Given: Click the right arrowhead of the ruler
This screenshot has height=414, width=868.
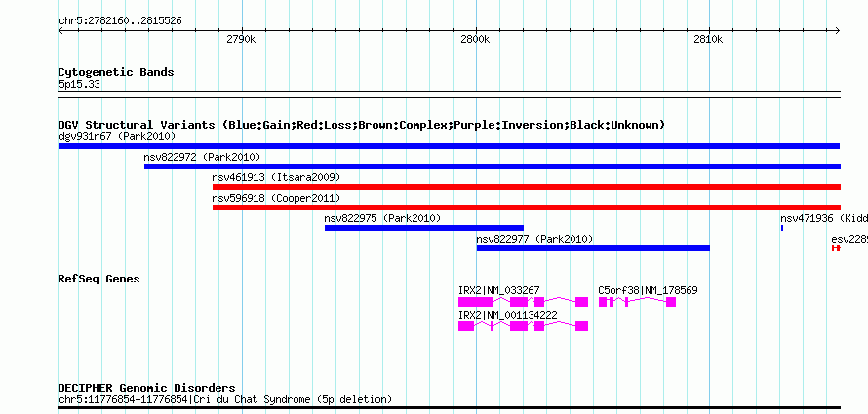Looking at the screenshot, I should coord(838,30).
